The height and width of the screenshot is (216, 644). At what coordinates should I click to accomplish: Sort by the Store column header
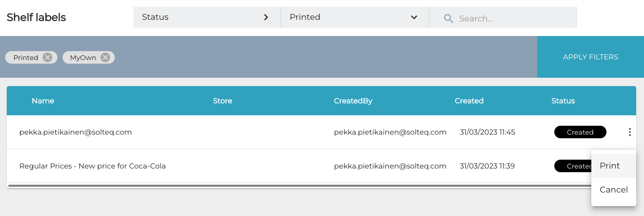click(223, 101)
